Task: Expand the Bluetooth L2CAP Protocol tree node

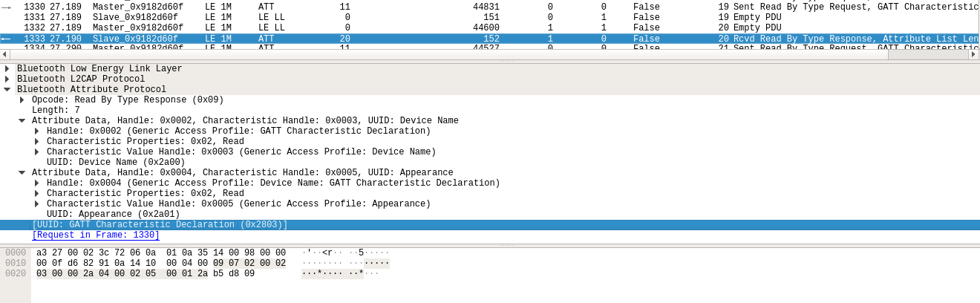Action: coord(7,79)
